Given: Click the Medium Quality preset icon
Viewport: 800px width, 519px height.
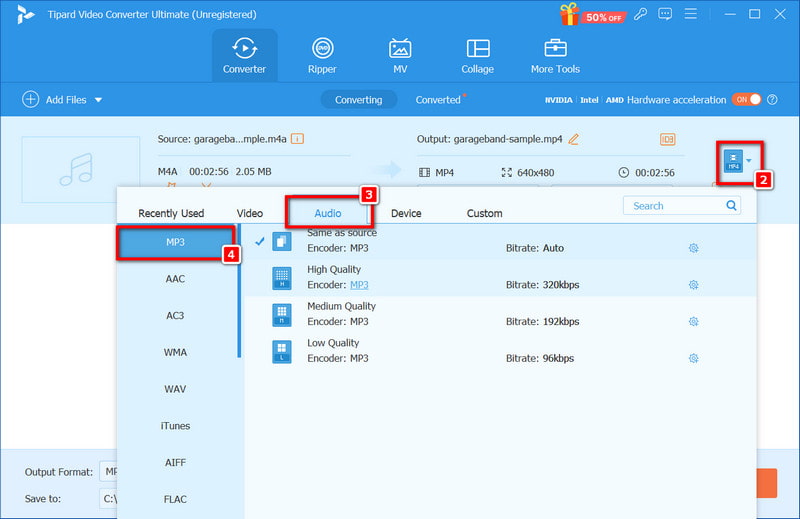Looking at the screenshot, I should tap(282, 315).
